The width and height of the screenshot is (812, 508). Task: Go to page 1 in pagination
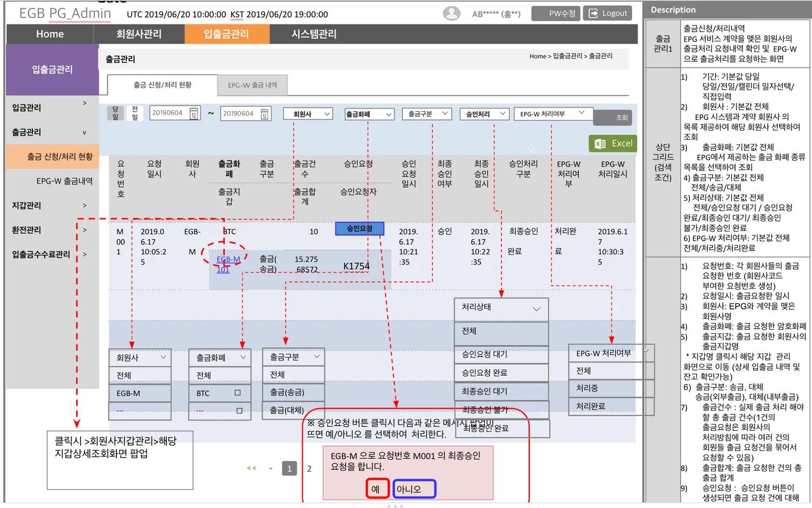[290, 468]
